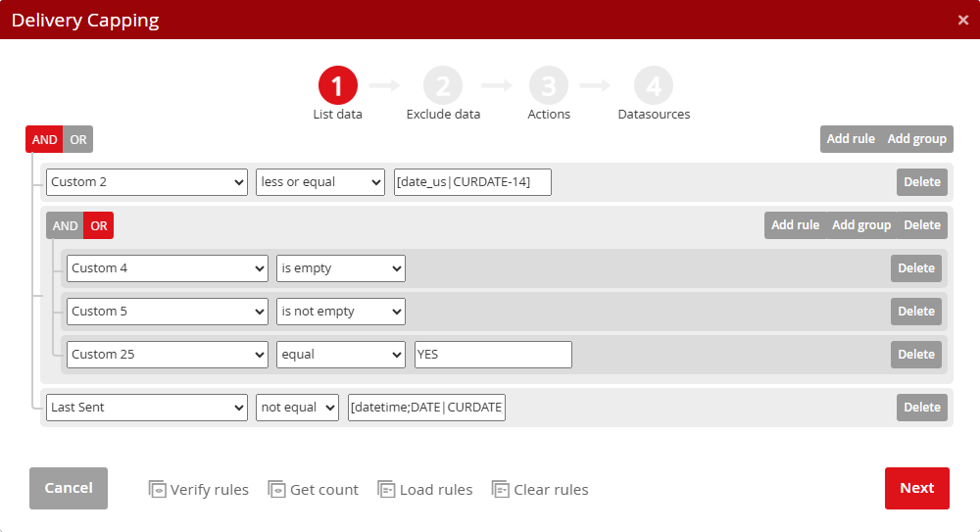Add group in the nested OR group
This screenshot has width=980, height=532.
(860, 225)
